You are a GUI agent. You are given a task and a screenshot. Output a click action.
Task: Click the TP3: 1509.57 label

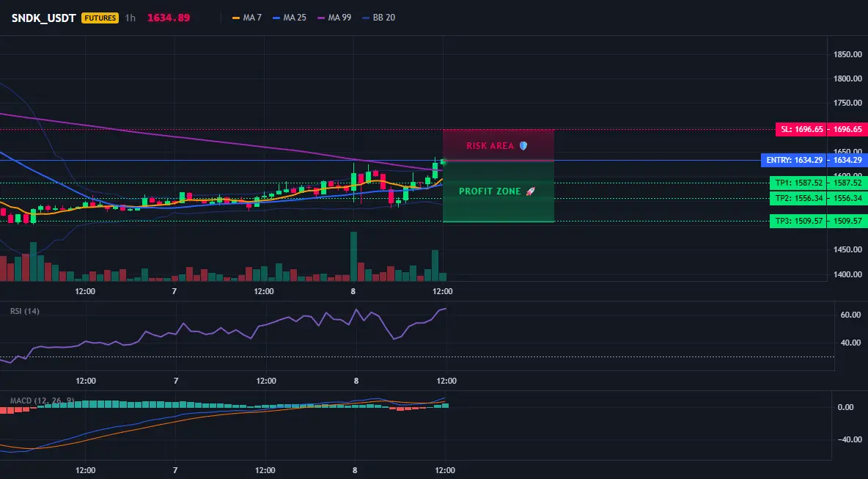(798, 221)
